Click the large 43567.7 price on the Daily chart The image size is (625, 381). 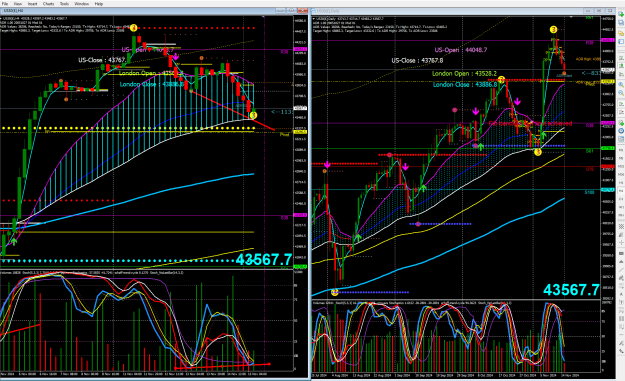(571, 290)
